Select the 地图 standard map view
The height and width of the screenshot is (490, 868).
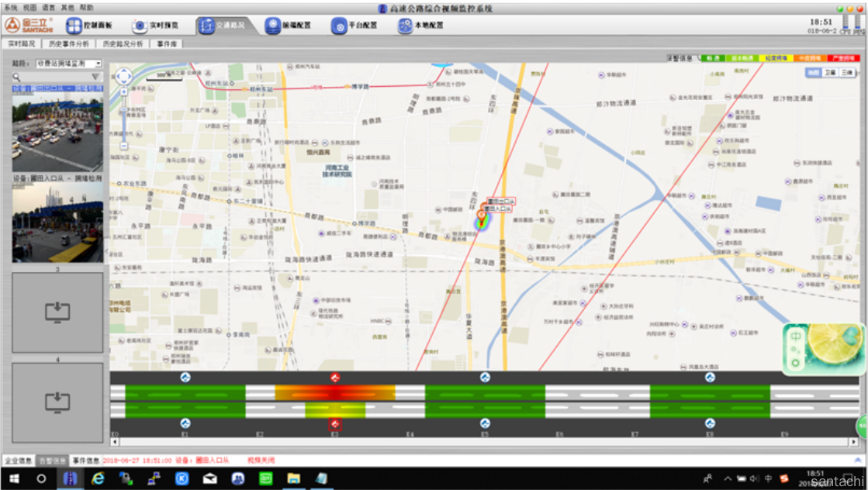(x=812, y=72)
